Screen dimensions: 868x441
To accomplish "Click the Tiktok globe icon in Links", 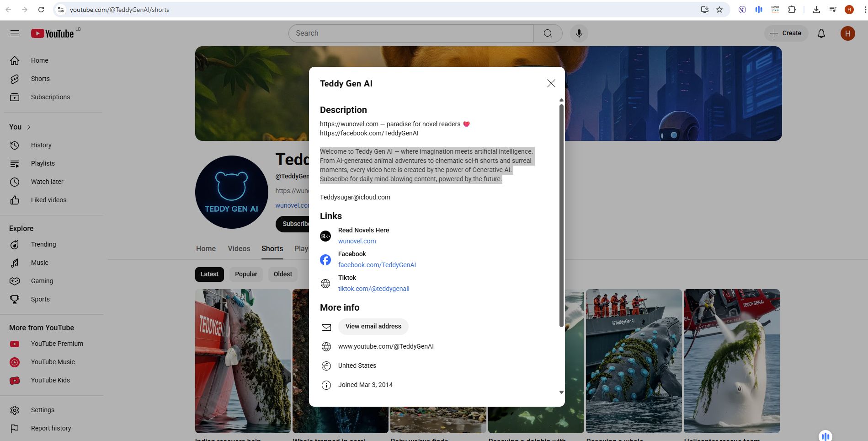I will [325, 284].
